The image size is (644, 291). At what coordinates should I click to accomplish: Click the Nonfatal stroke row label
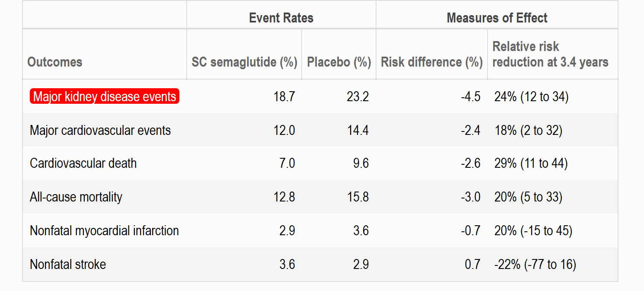[68, 264]
